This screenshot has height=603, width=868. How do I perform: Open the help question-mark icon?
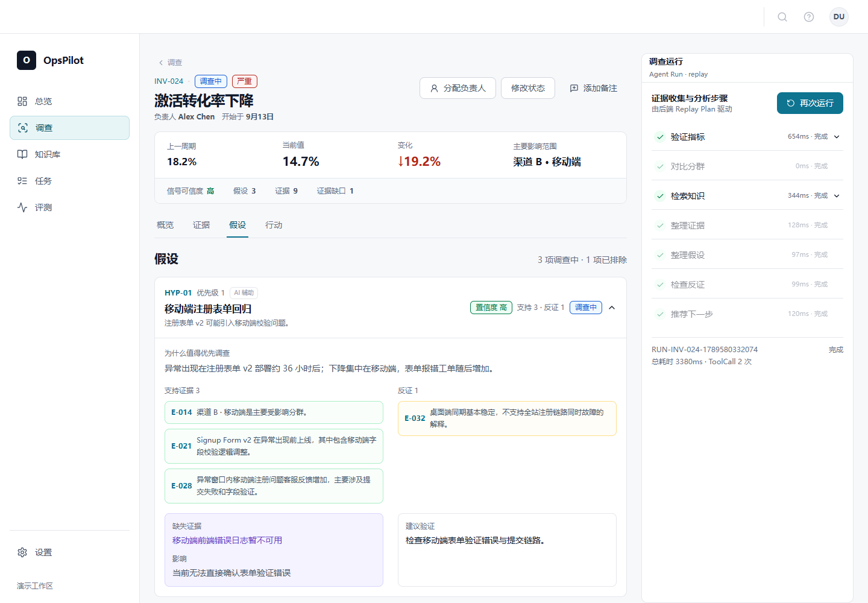tap(809, 17)
